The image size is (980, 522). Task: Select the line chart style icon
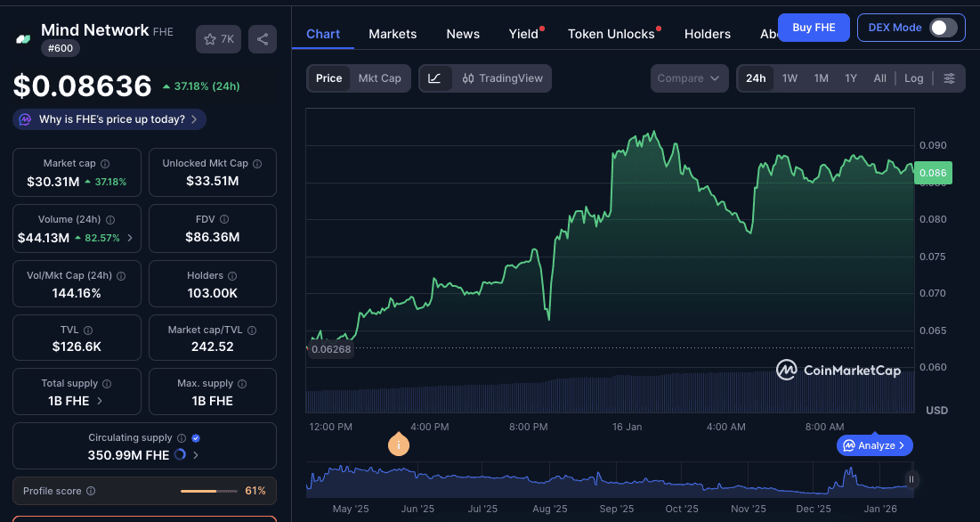434,78
